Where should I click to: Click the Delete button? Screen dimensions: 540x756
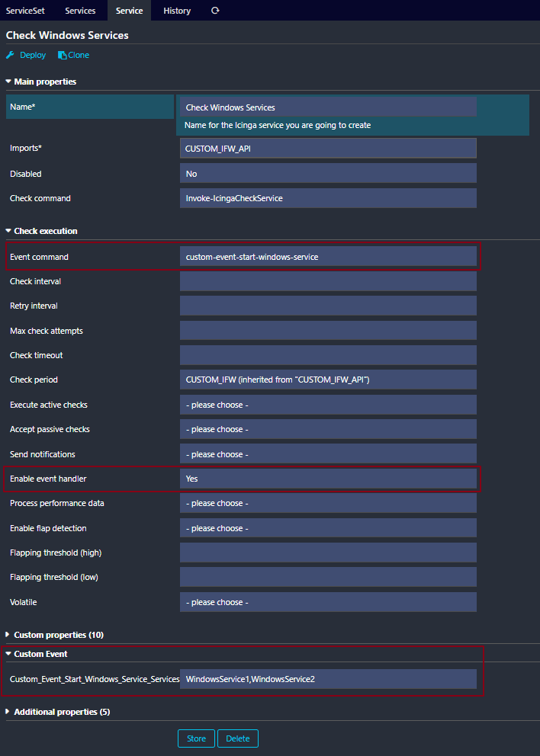(x=238, y=738)
